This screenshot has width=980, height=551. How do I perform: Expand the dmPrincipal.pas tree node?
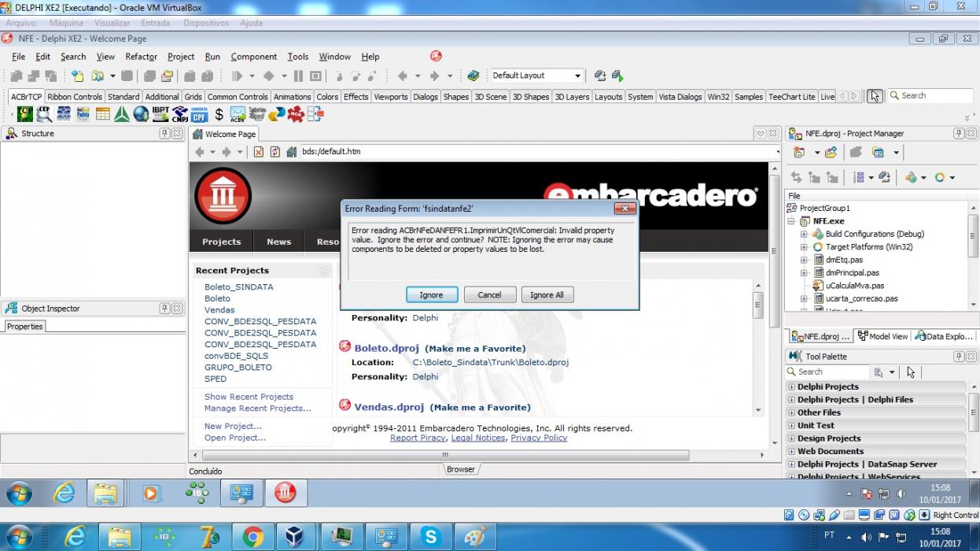(x=804, y=273)
